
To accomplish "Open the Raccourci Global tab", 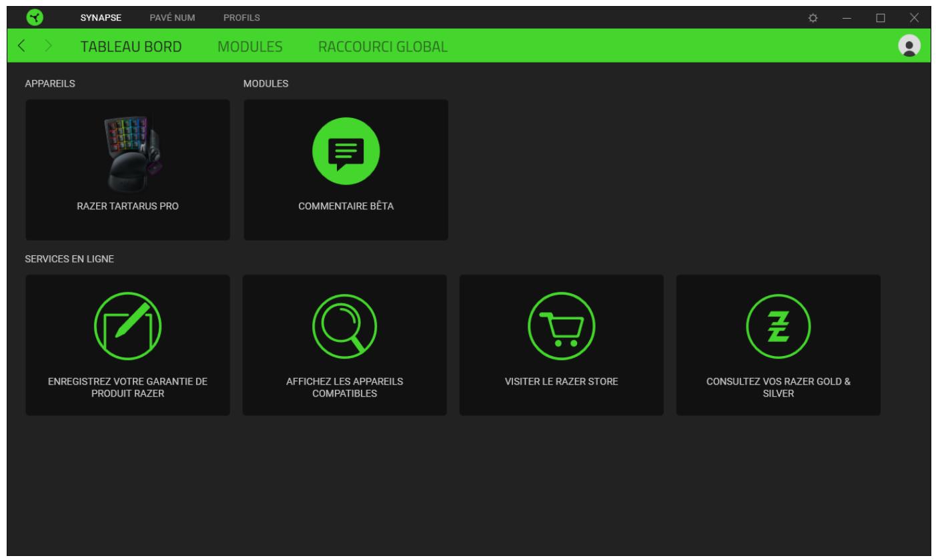I will tap(384, 47).
